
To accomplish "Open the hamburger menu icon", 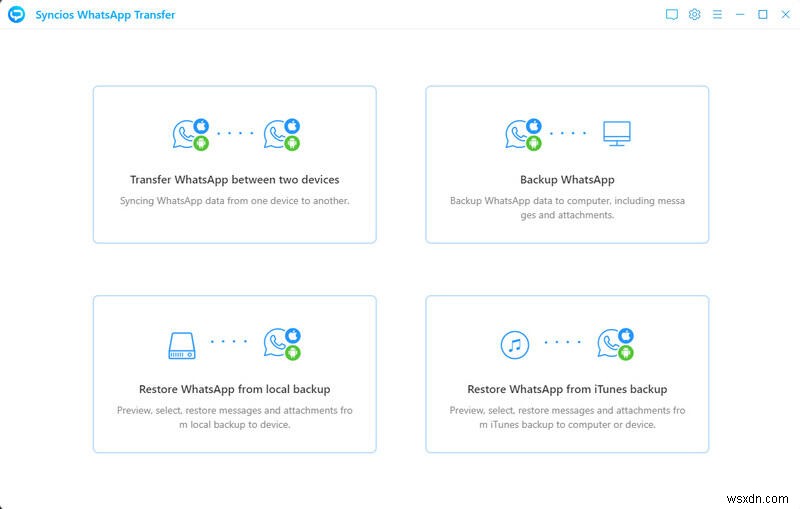I will (717, 14).
